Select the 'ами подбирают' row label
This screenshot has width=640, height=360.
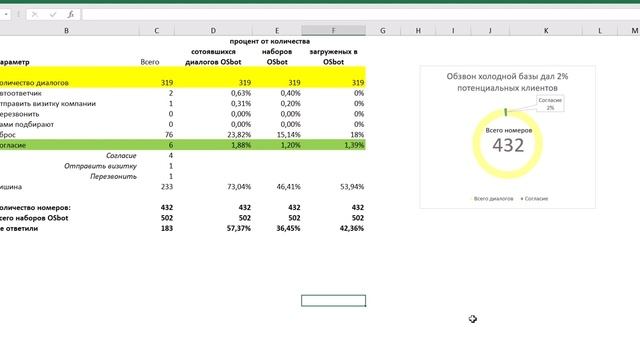[x=27, y=124]
